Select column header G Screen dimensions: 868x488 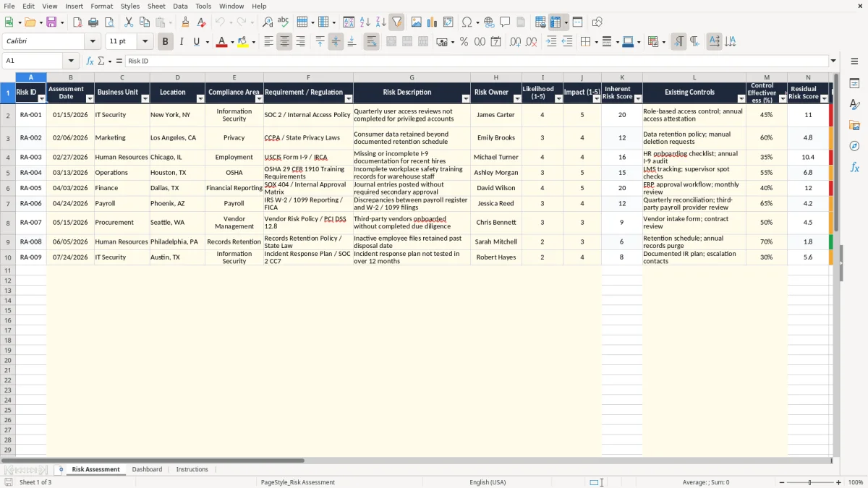412,77
